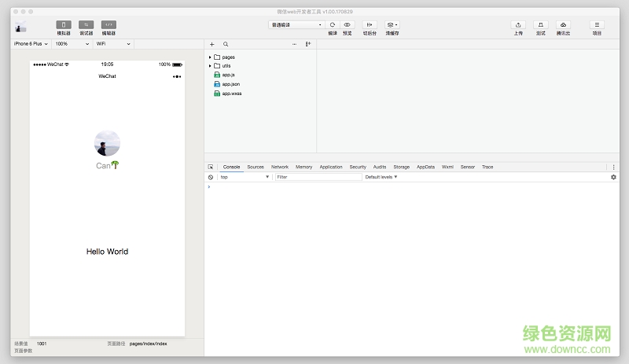Screen dimensions: 629x364
Task: Click the preview eye icon
Action: point(348,25)
